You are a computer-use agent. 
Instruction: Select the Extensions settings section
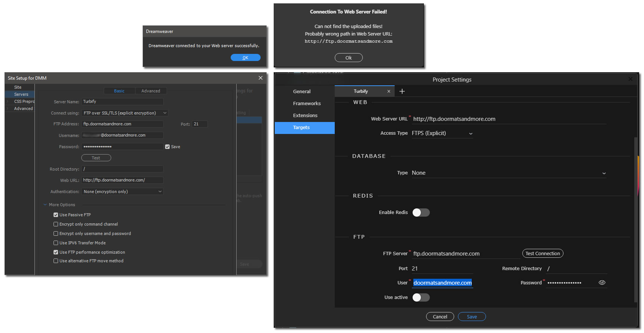pos(305,116)
